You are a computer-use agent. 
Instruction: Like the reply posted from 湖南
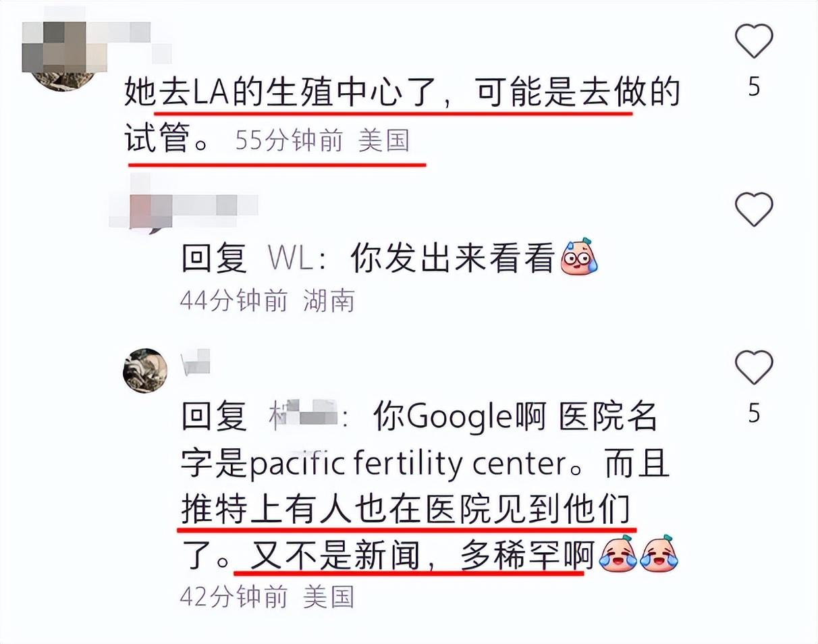tap(754, 209)
